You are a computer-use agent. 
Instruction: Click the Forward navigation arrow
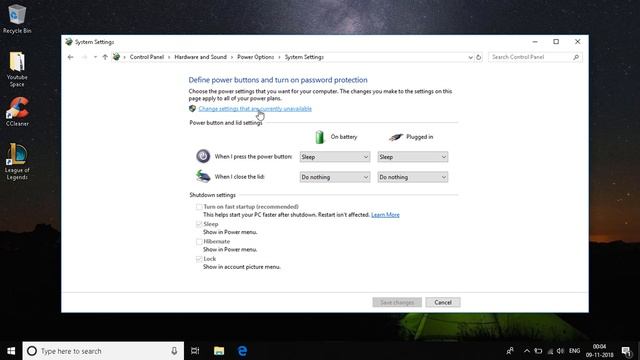[x=84, y=57]
